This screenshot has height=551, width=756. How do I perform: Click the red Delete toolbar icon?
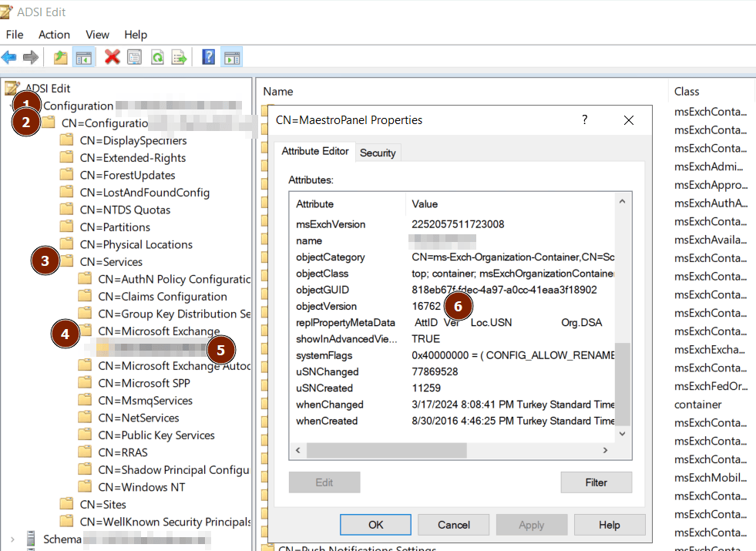coord(113,57)
